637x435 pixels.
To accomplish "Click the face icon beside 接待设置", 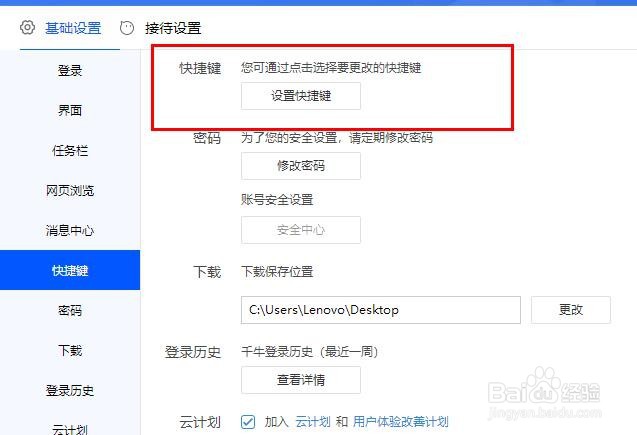I will [127, 28].
